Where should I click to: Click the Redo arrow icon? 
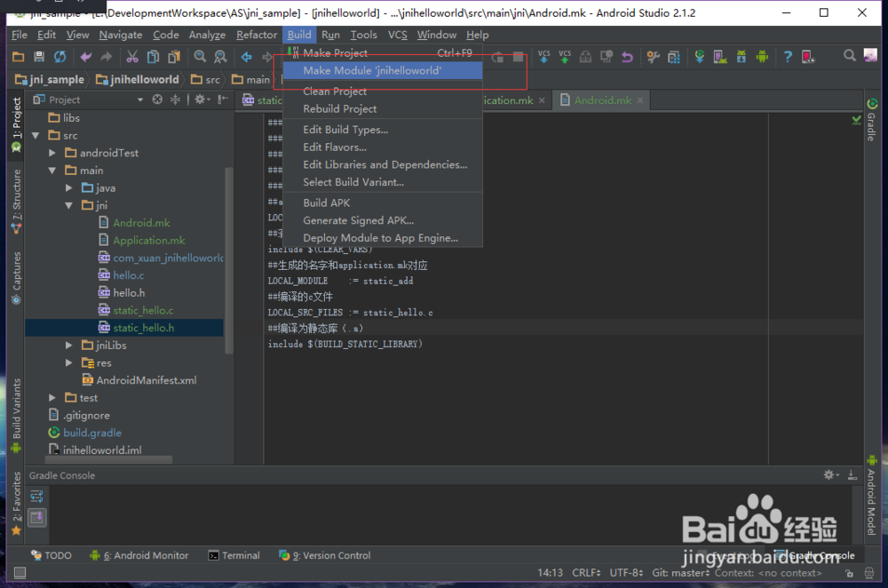click(x=106, y=57)
